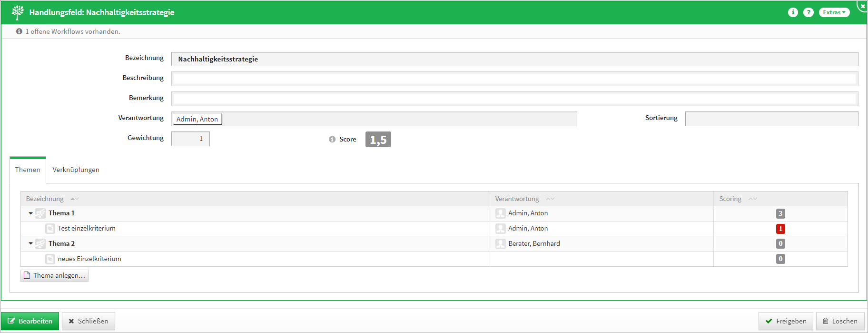The image size is (868, 333).
Task: Select the Thema 2 row label
Action: tap(61, 243)
